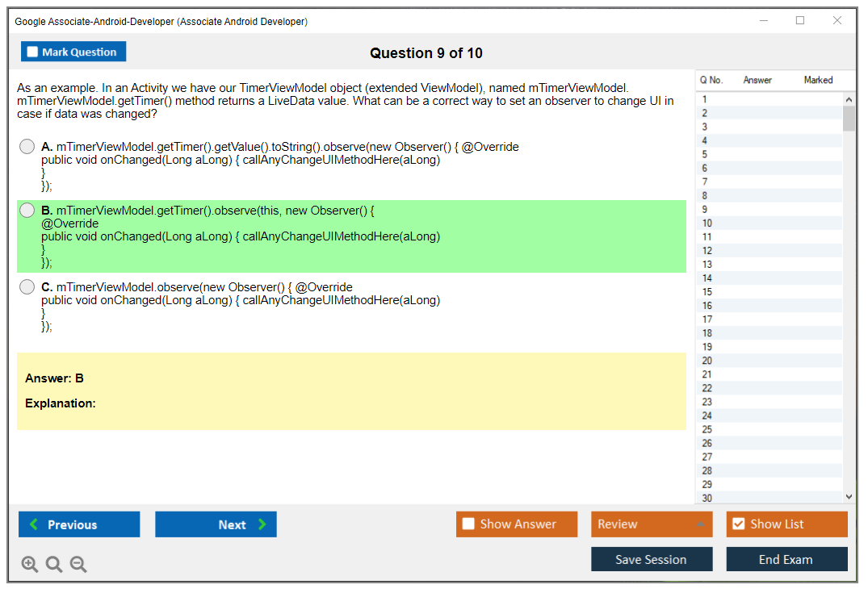Tick the Mark Question checkbox
868x593 pixels.
coord(33,52)
